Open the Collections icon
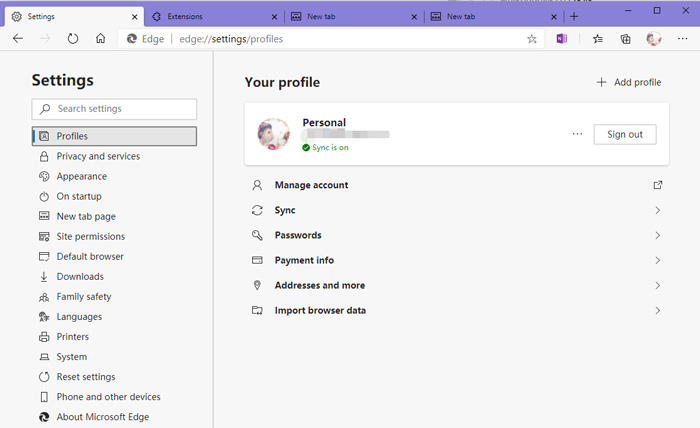Screen dimensions: 700x428 [x=625, y=39]
